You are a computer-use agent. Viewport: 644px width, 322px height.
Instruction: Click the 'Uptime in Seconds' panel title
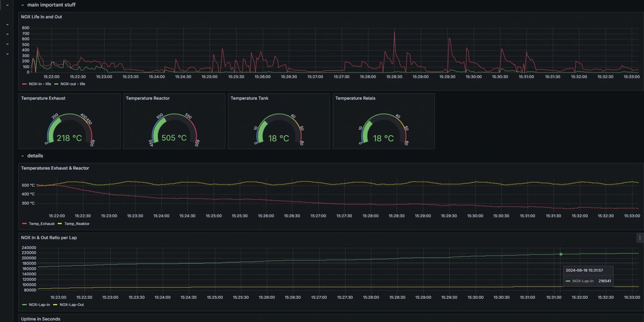[x=41, y=319]
